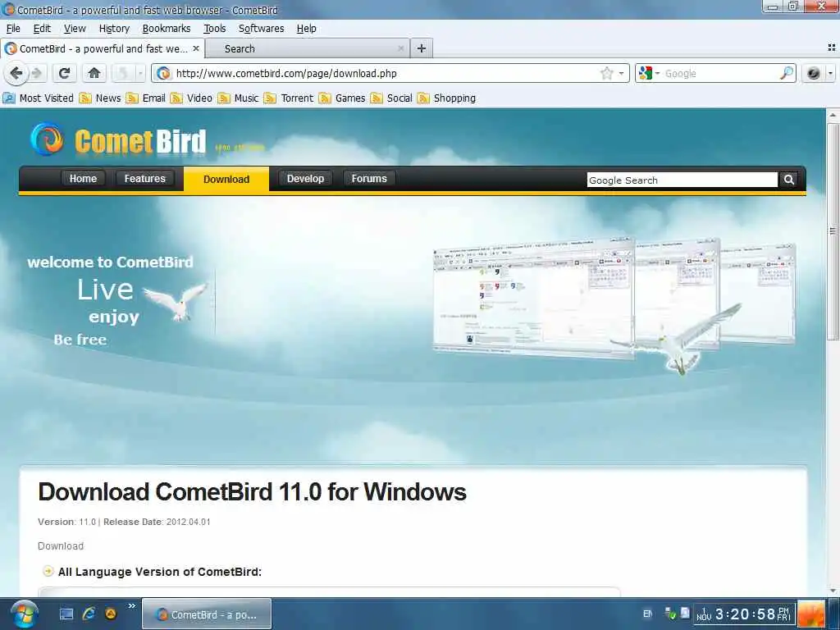840x630 pixels.
Task: Select the CometBird browser tab
Action: (103, 48)
